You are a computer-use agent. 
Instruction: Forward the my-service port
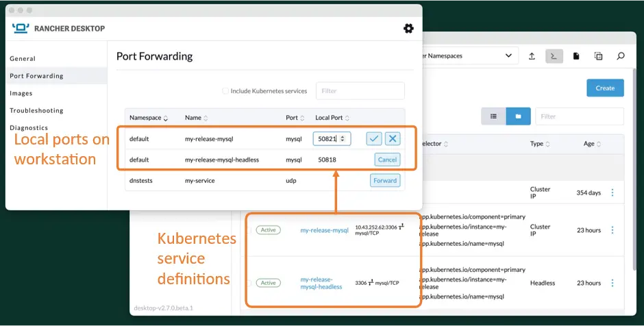point(385,181)
